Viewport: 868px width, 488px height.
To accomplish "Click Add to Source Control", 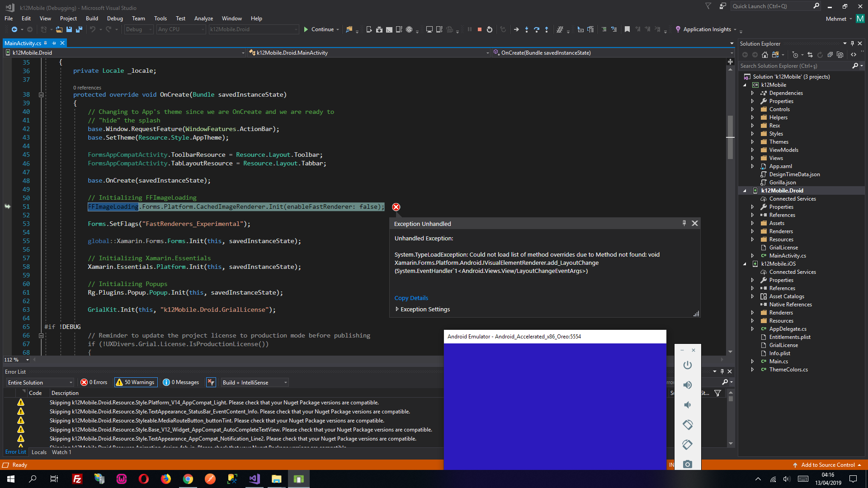I will (827, 465).
